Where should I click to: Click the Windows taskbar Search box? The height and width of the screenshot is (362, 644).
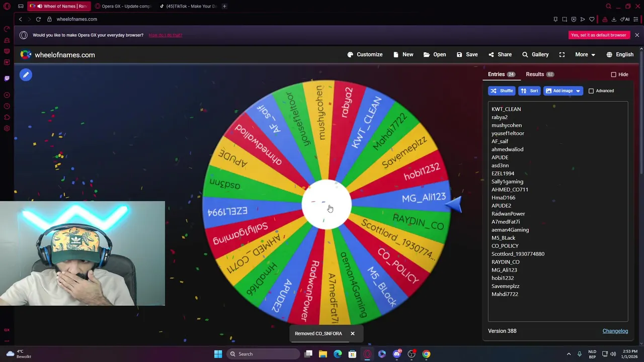264,354
